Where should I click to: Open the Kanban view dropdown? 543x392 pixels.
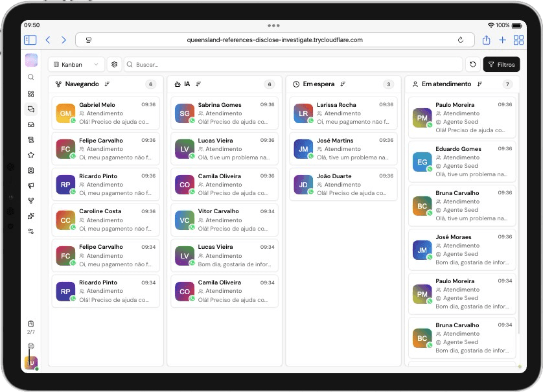[76, 65]
